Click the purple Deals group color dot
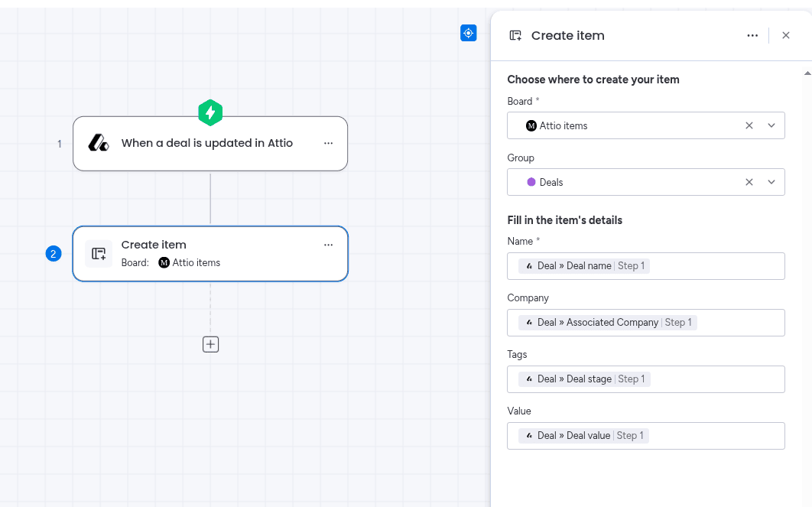The height and width of the screenshot is (507, 812). click(531, 182)
